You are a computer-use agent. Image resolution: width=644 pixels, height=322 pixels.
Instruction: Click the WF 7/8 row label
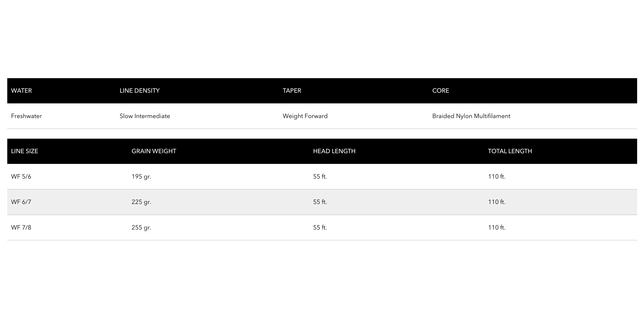(x=21, y=228)
